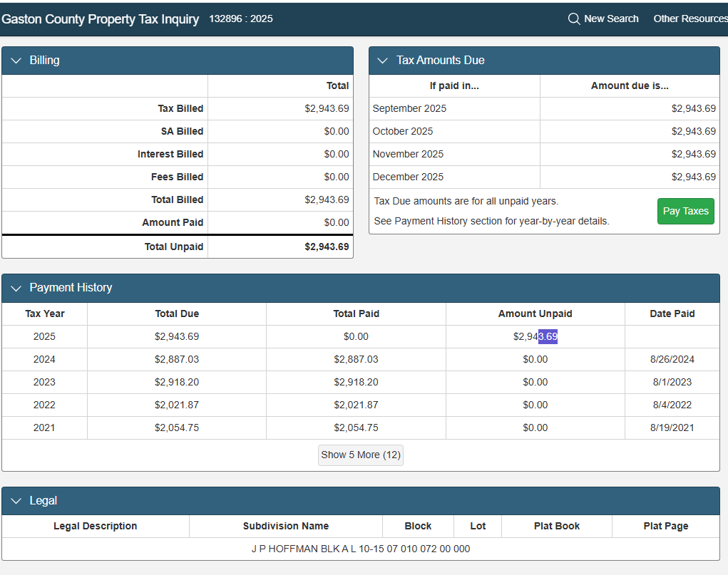This screenshot has height=575, width=728.
Task: Select the 2024 tax year row
Action: click(x=44, y=359)
